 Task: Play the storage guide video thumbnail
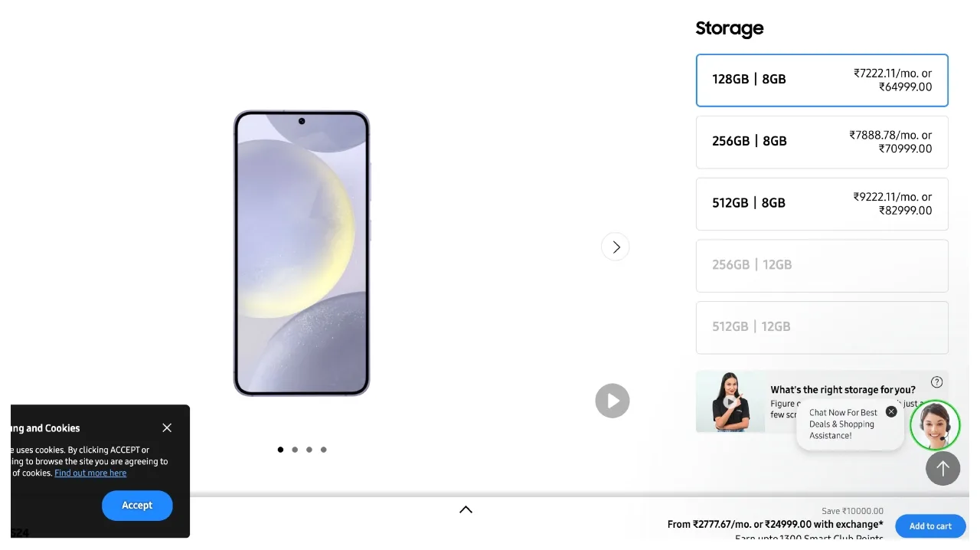(730, 401)
